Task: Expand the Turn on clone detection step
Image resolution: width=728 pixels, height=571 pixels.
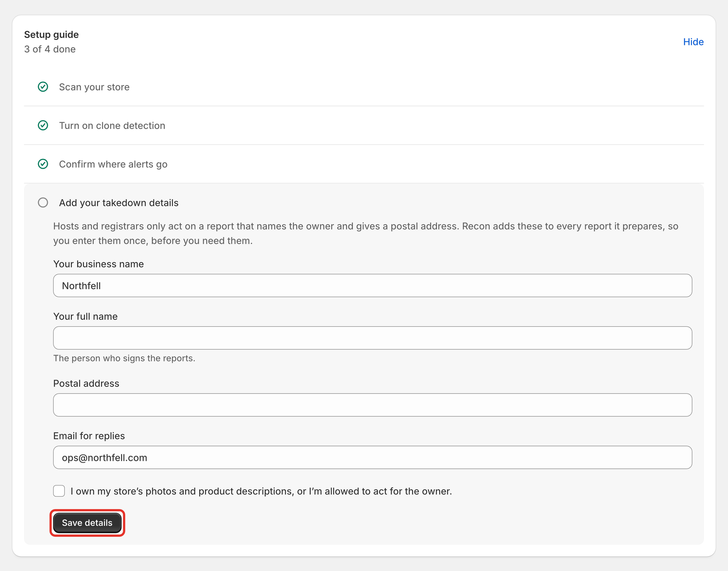Action: point(364,125)
